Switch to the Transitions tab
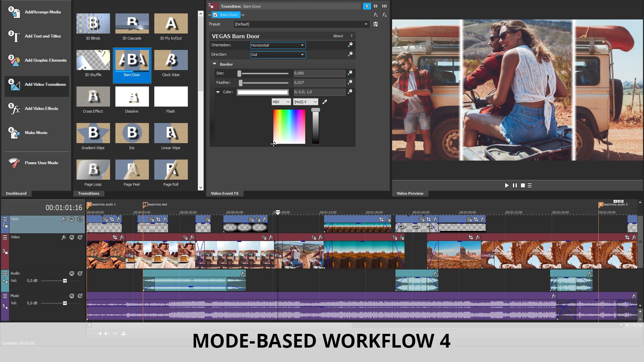 click(89, 193)
